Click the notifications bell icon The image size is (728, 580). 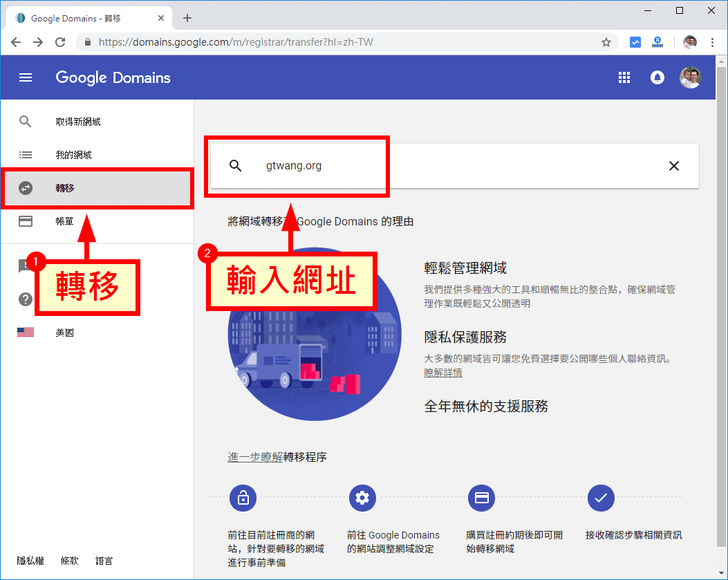[657, 77]
